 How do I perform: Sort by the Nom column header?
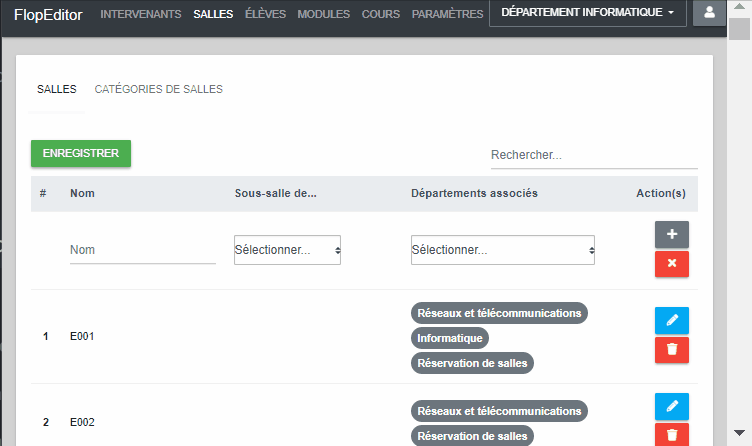tap(82, 193)
